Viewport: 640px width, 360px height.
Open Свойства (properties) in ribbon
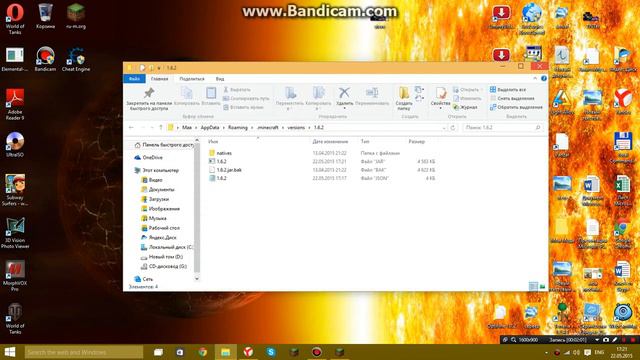(440, 98)
